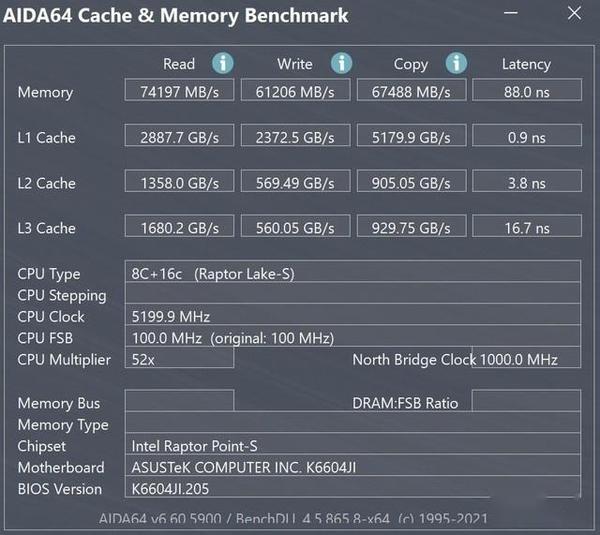
Task: Close the Cache & Memory Benchmark window
Action: coord(574,15)
